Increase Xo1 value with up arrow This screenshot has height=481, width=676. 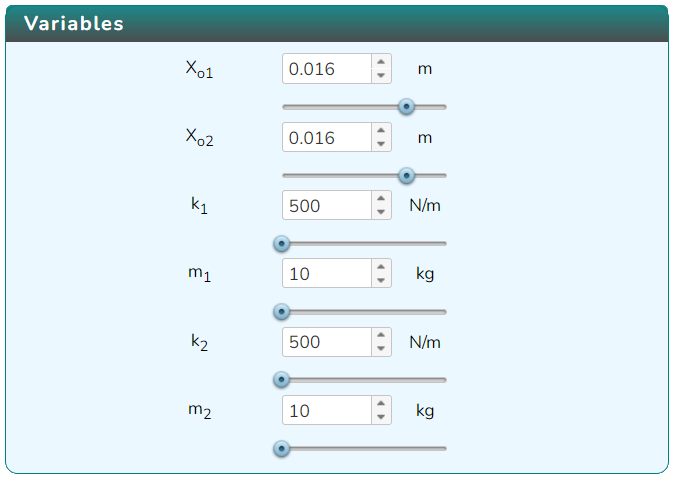click(x=381, y=62)
